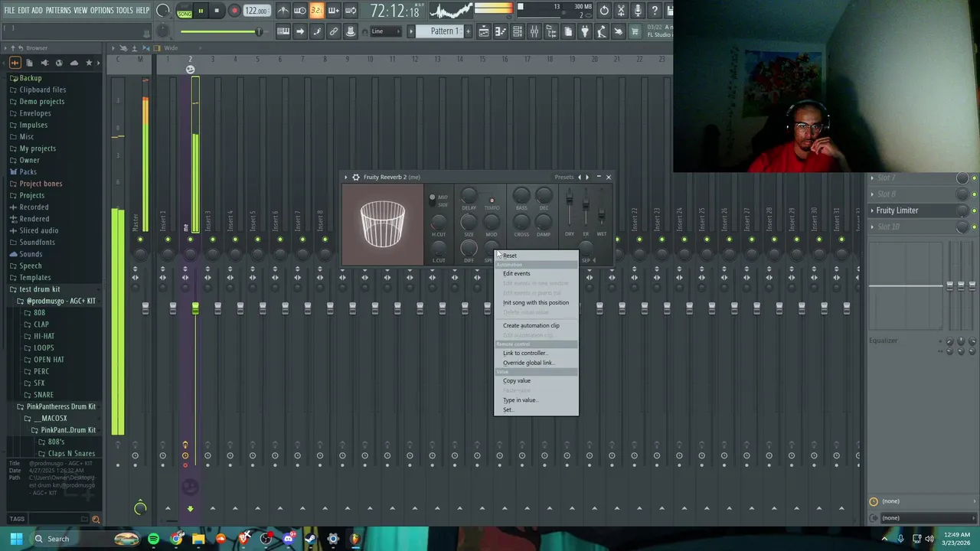Click the pause button in transport

(x=201, y=11)
